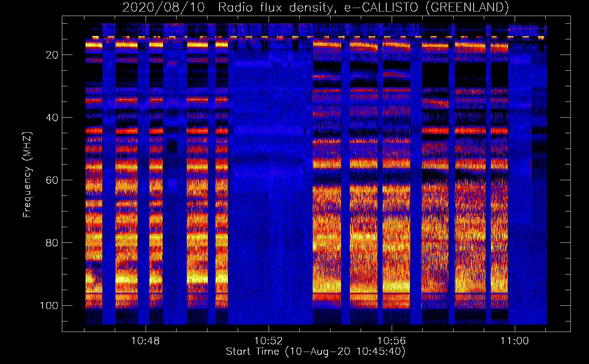Select the "Frequency (MHZ)" vertical axis label
This screenshot has width=589, height=364.
tap(27, 174)
